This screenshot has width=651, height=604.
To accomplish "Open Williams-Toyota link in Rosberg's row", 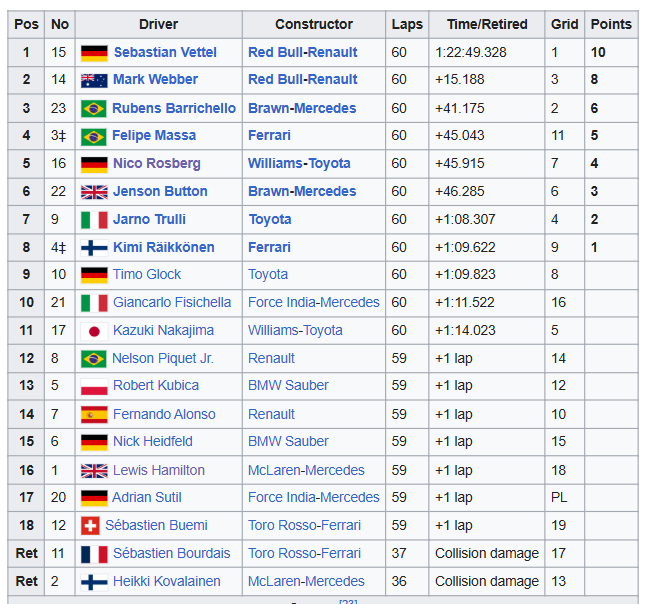I will pyautogui.click(x=299, y=163).
